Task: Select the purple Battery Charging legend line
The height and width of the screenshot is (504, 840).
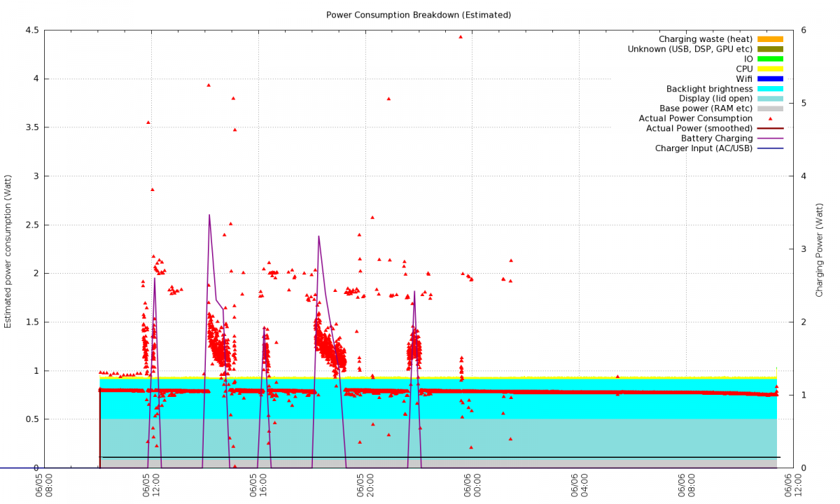Action: coord(770,139)
